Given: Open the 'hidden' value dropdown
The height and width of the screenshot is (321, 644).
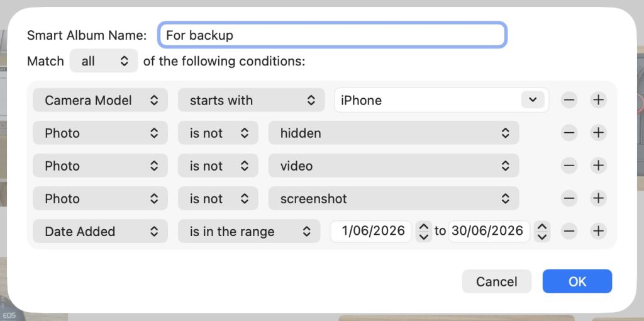Looking at the screenshot, I should [x=394, y=133].
